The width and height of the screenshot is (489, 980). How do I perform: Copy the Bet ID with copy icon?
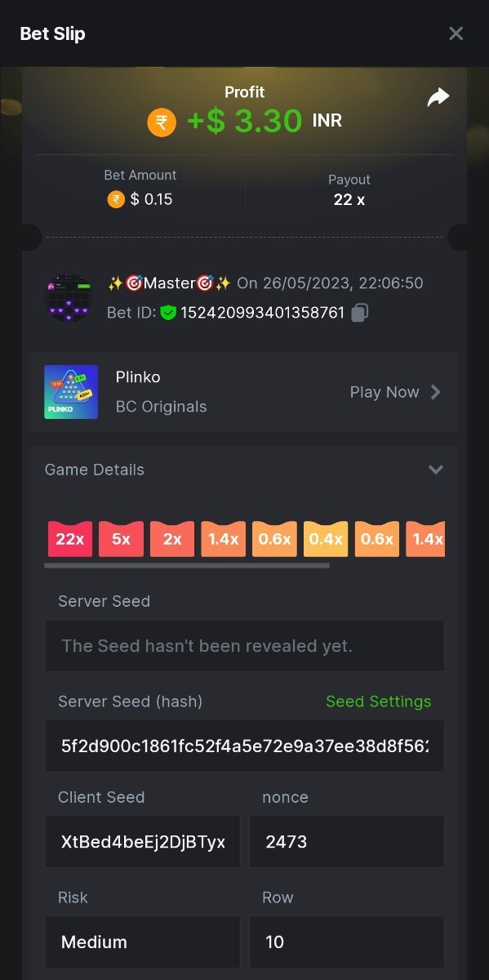click(360, 312)
